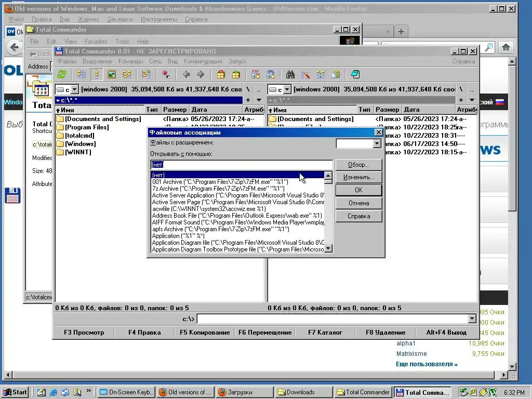Open the notepad toolbar icon
532x399 pixels.
tap(355, 74)
